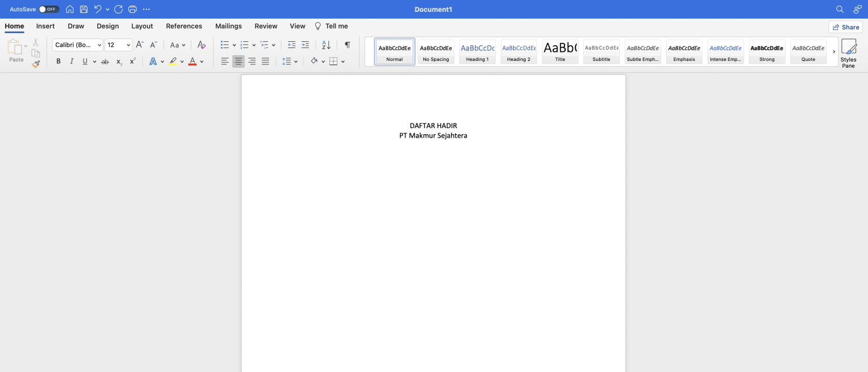Viewport: 868px width, 372px height.
Task: Expand the line spacing options
Action: tap(295, 61)
